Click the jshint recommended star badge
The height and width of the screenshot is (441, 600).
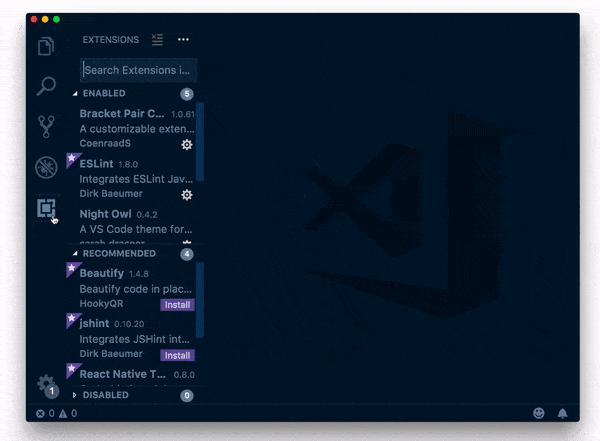pyautogui.click(x=72, y=319)
